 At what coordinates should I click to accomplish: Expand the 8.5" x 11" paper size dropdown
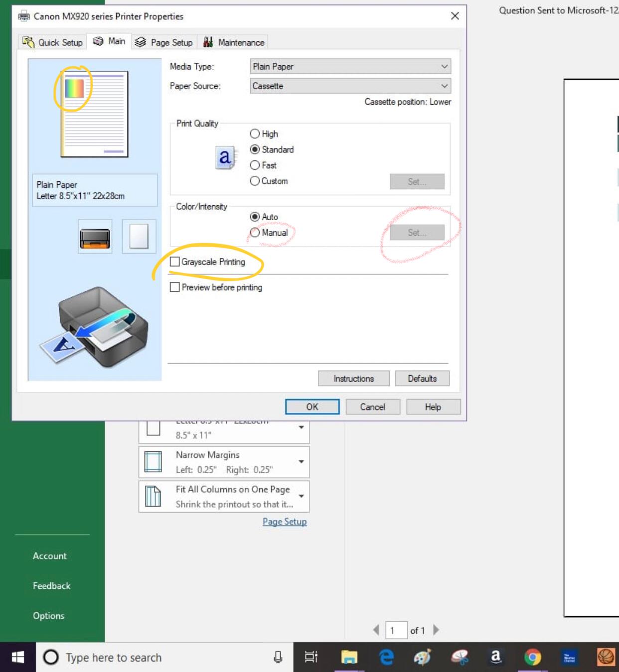point(301,427)
